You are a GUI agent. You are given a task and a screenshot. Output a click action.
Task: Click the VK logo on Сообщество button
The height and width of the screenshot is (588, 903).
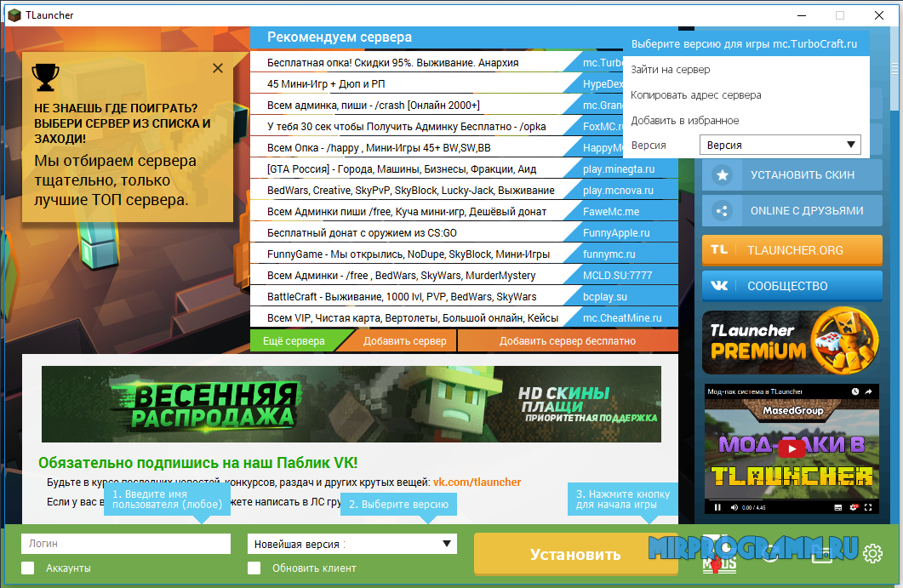pyautogui.click(x=719, y=285)
